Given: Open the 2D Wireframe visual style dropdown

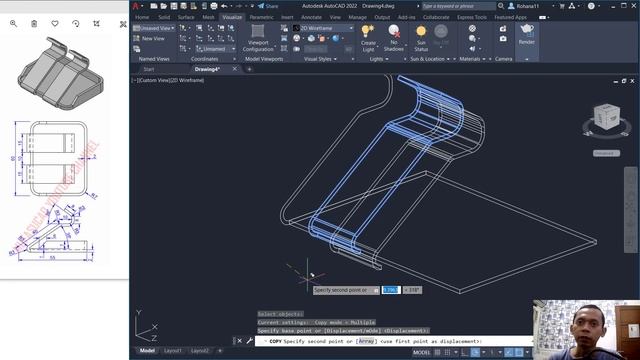Looking at the screenshot, I should click(323, 28).
